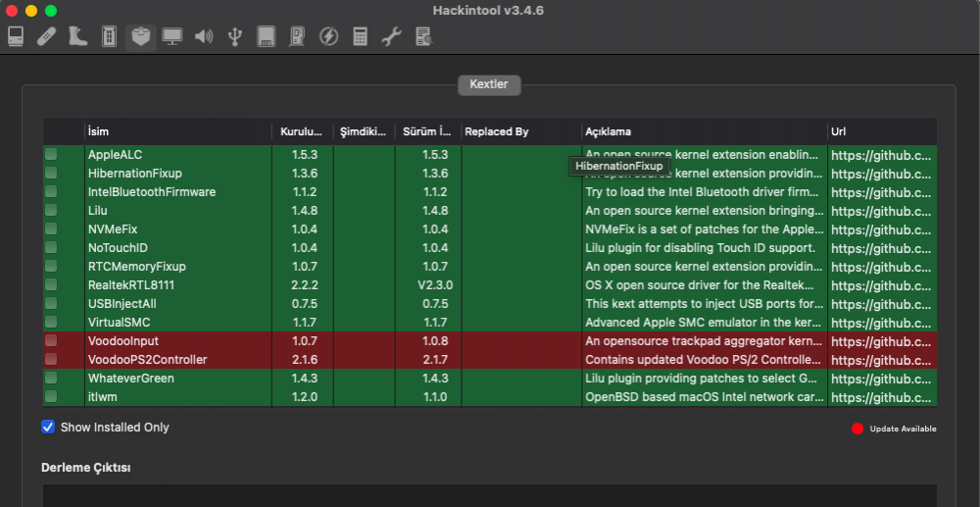Check the VoodooPS2Controller row checkbox
This screenshot has width=980, height=507.
click(x=51, y=360)
